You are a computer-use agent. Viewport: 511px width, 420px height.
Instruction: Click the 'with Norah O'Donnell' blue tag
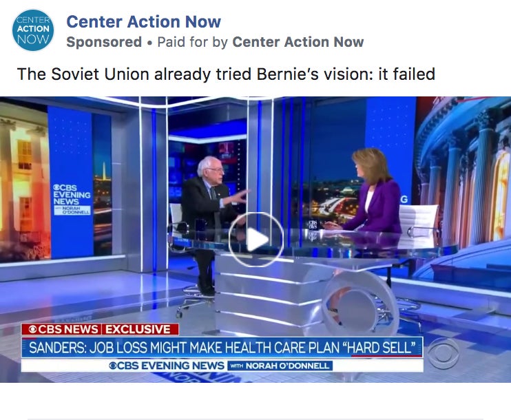pyautogui.click(x=280, y=366)
